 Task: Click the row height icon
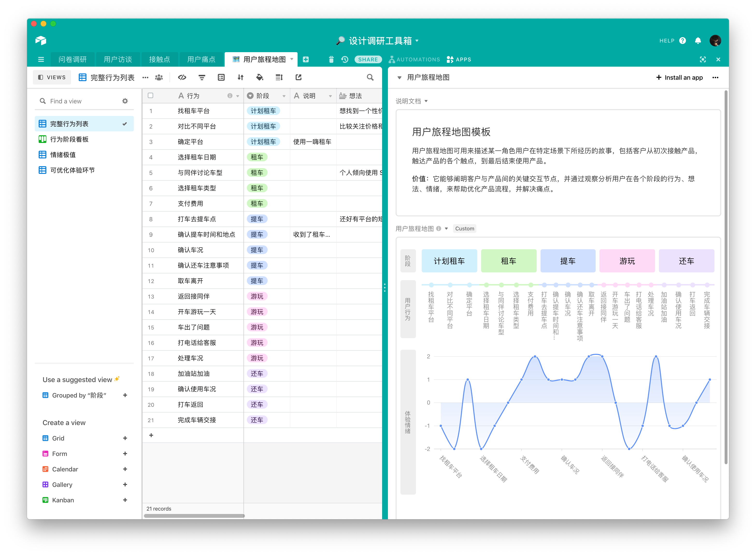coord(279,77)
